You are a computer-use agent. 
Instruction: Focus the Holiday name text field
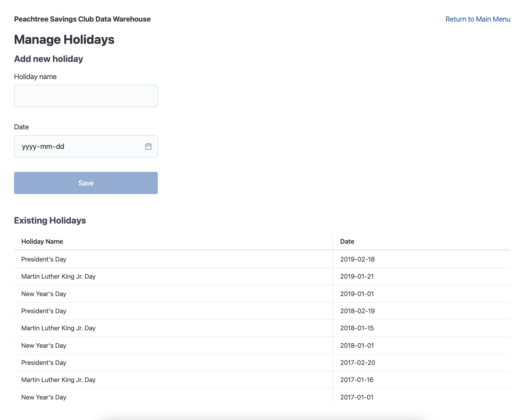coord(86,96)
